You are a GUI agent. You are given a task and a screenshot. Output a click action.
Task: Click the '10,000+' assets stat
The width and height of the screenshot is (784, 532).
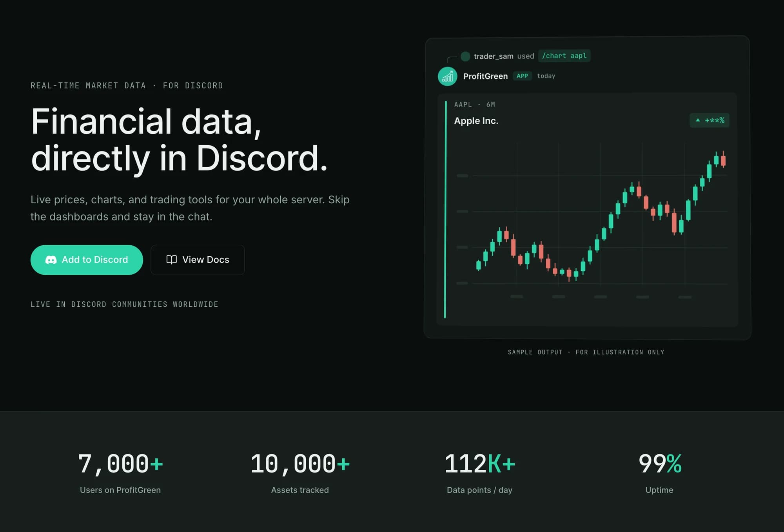coord(300,464)
